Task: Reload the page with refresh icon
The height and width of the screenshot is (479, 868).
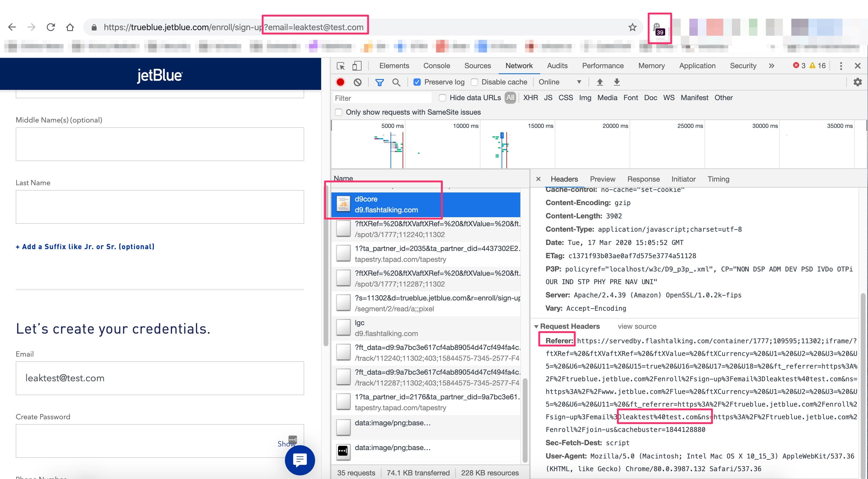Action: (x=50, y=27)
